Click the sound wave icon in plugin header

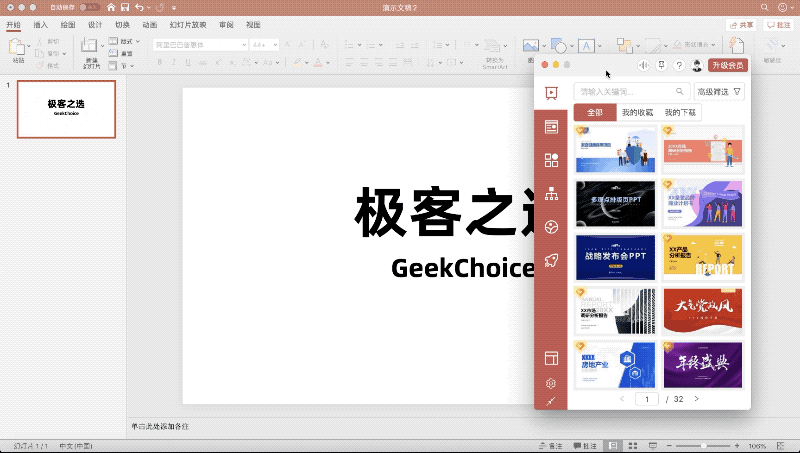(x=644, y=65)
